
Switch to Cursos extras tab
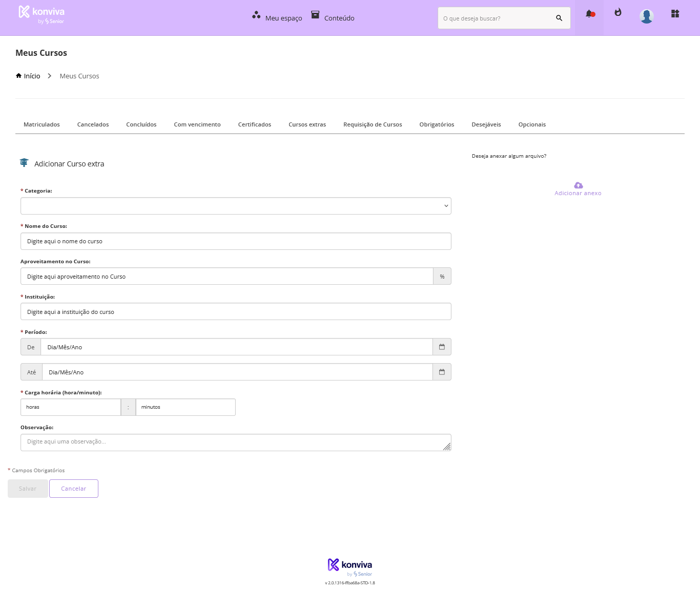(x=307, y=124)
